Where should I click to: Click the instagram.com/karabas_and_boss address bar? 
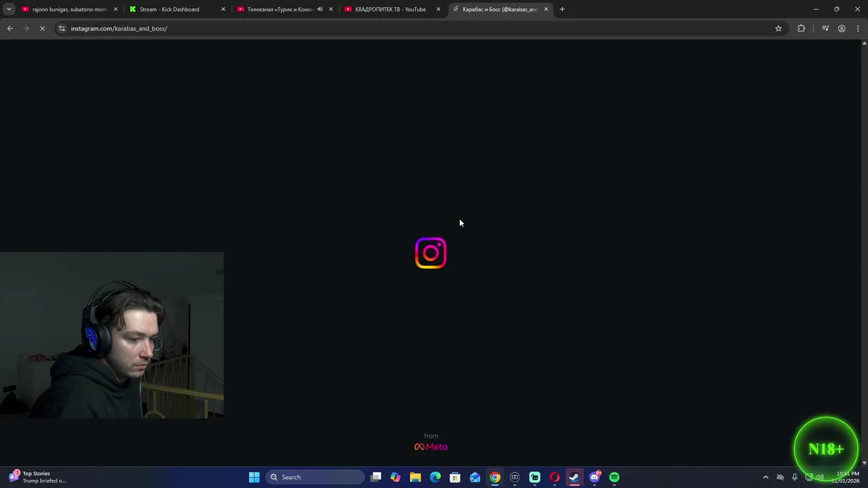pyautogui.click(x=420, y=28)
